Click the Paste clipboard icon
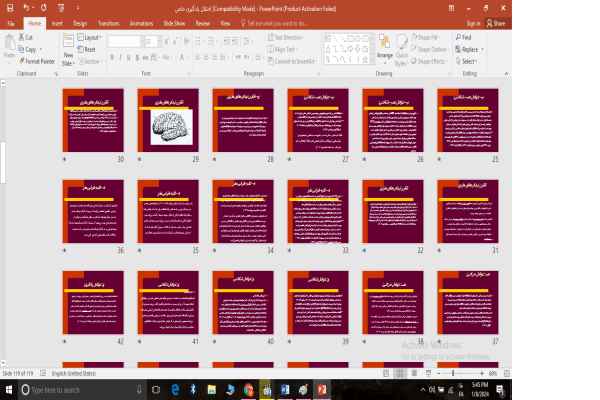The image size is (600, 400). (9, 45)
